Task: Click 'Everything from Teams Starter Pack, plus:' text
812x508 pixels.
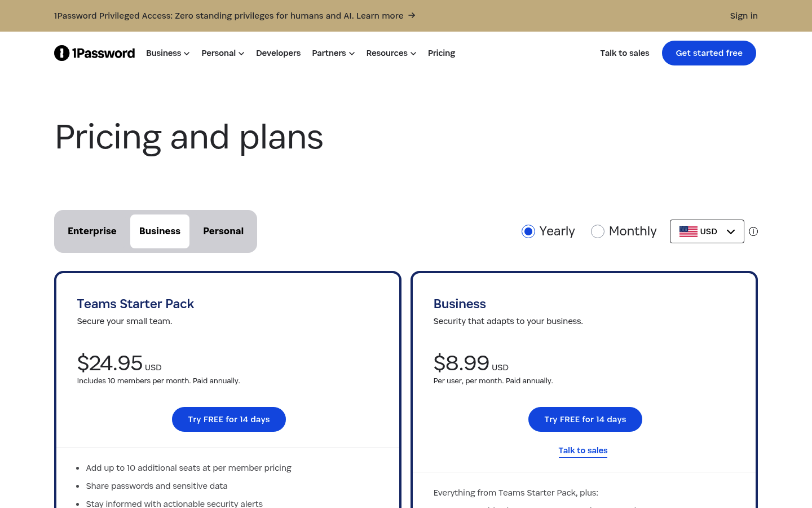Action: click(x=516, y=493)
